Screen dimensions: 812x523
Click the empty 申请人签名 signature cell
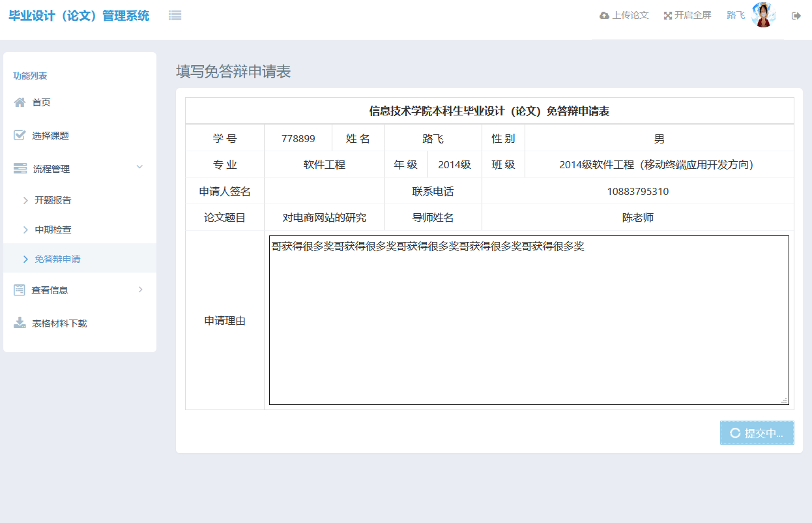[x=324, y=191]
